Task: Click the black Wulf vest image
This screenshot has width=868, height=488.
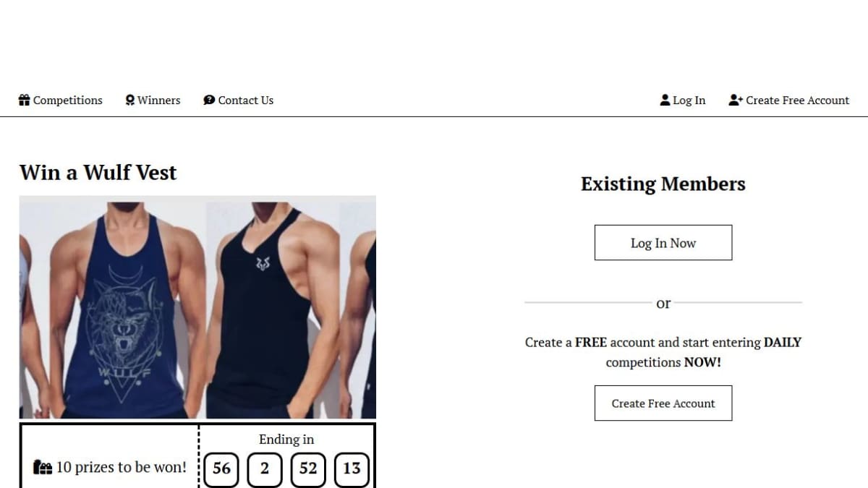Action: (x=273, y=307)
